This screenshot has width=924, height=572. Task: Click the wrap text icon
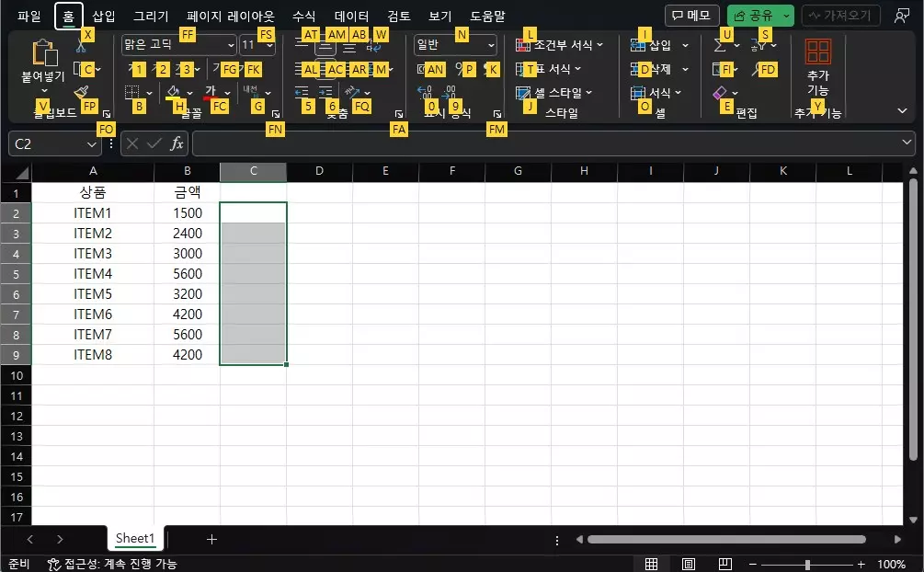point(373,45)
